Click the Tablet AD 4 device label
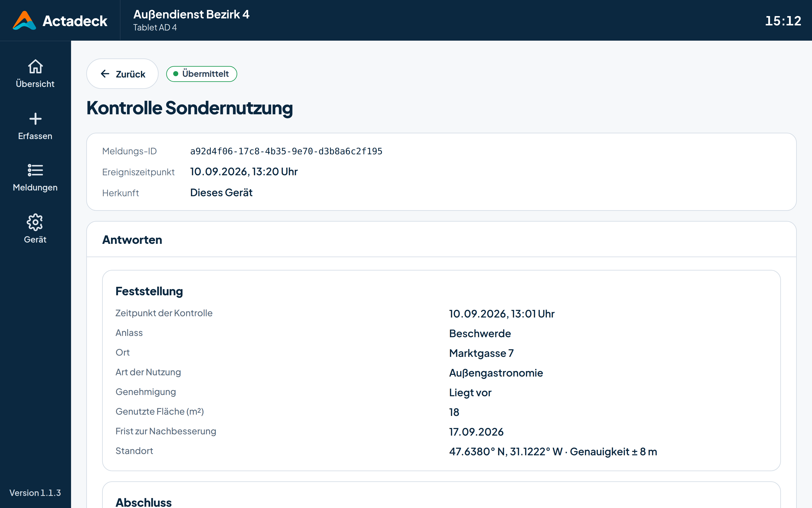Viewport: 812px width, 508px height. [x=155, y=28]
